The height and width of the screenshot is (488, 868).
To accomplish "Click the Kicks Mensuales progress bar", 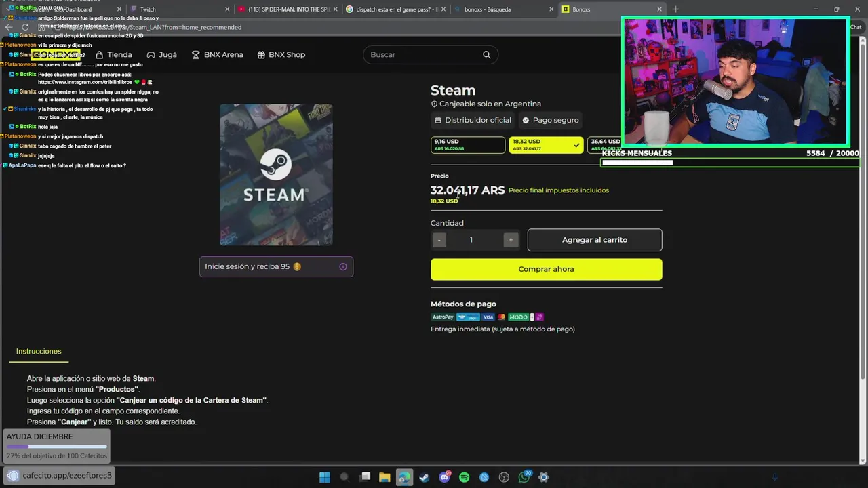I will point(730,162).
